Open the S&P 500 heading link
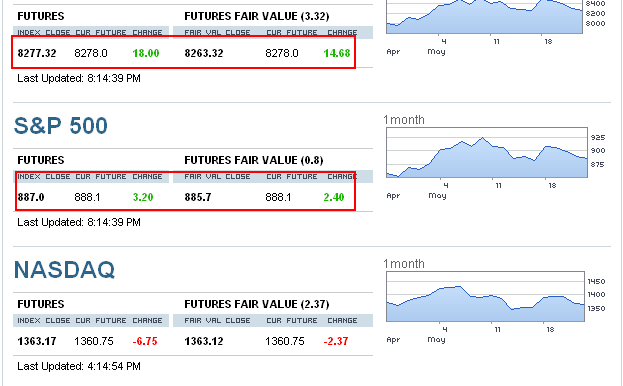 (61, 126)
